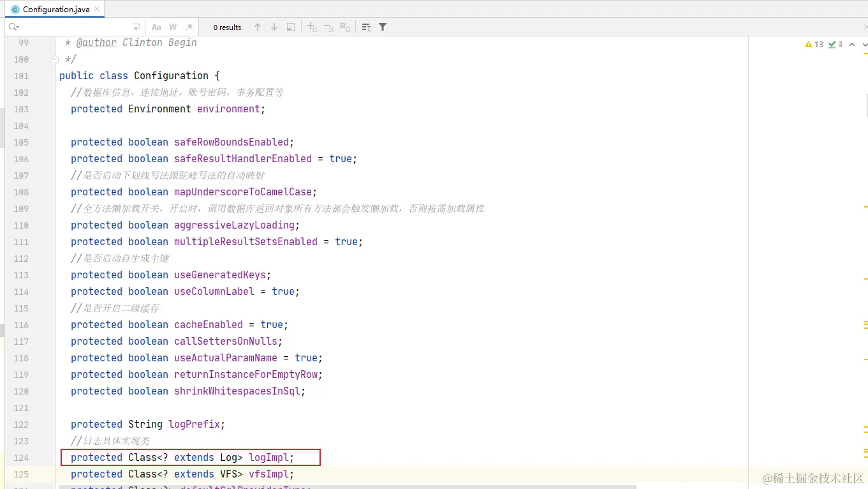This screenshot has height=489, width=868.
Task: Click the class name 'Configuration' in the declaration
Action: pos(171,75)
